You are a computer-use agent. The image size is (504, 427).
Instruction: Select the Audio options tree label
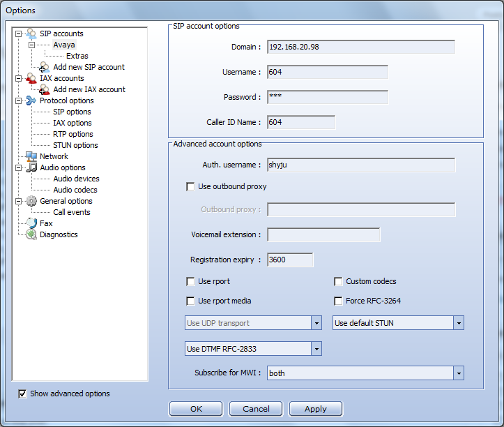62,167
